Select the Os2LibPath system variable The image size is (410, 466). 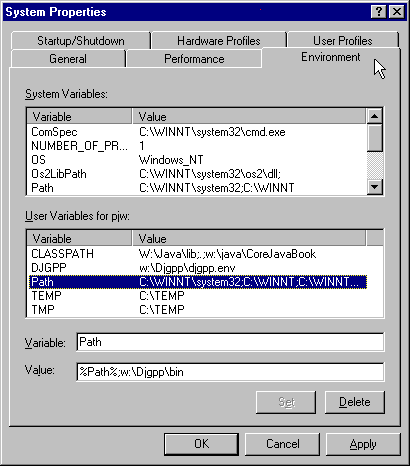(197, 174)
